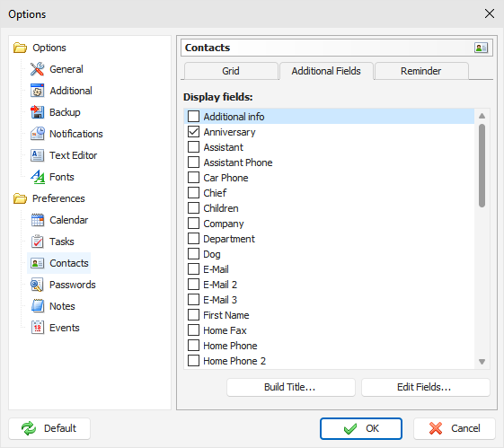Click the Options folder icon
This screenshot has width=504, height=448.
[x=20, y=48]
